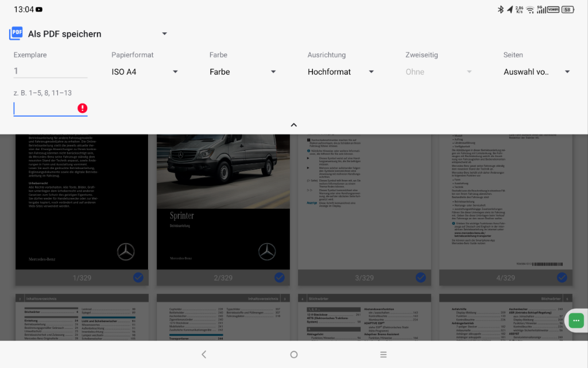
Task: Change Ausrichtung from Hochformat
Action: (341, 72)
